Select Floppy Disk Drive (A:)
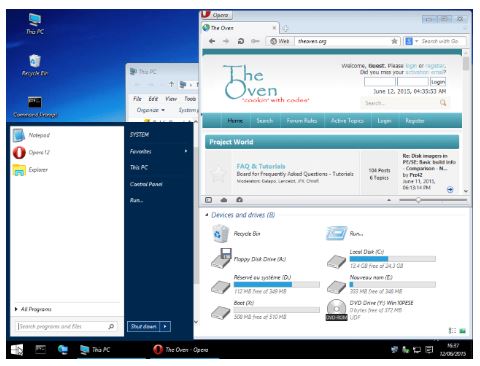 (x=249, y=258)
